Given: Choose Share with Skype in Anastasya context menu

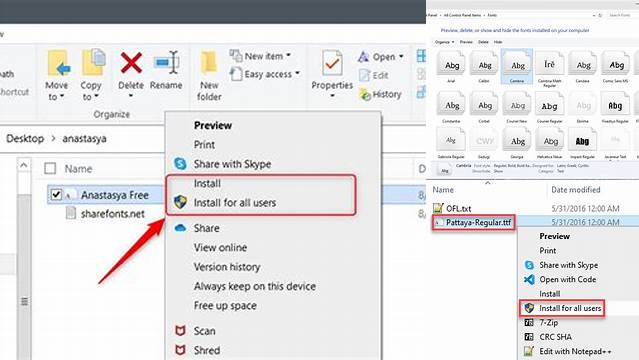Looking at the screenshot, I should (232, 164).
